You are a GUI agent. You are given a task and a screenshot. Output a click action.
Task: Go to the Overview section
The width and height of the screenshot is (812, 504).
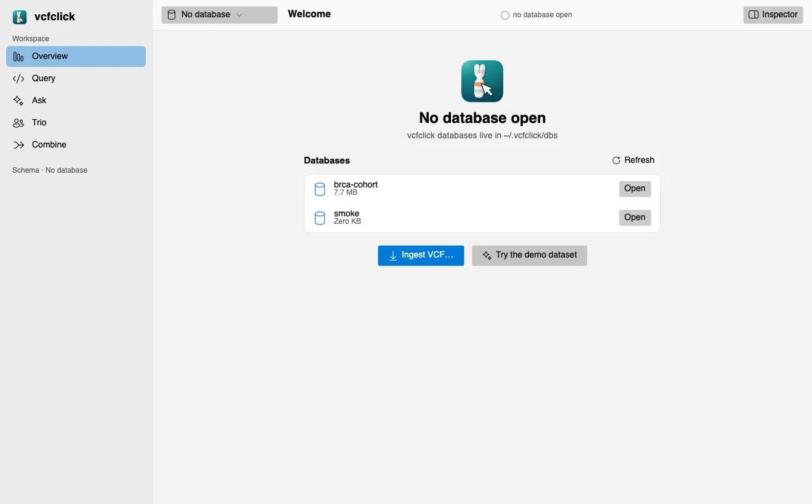(76, 57)
